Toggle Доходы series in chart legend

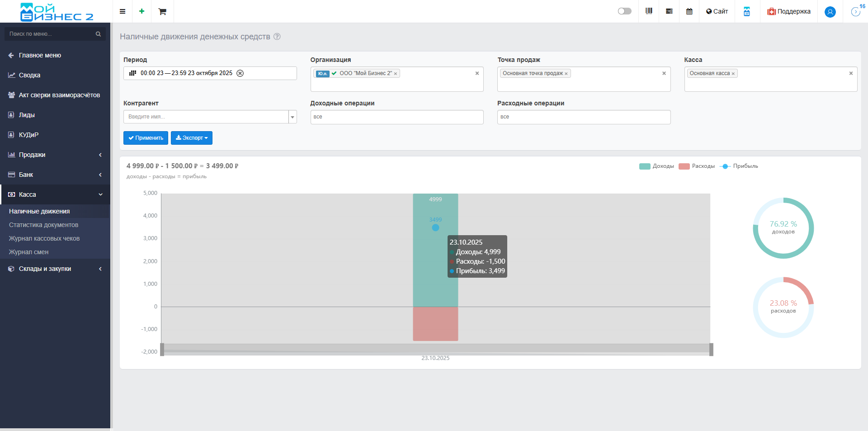(x=656, y=166)
